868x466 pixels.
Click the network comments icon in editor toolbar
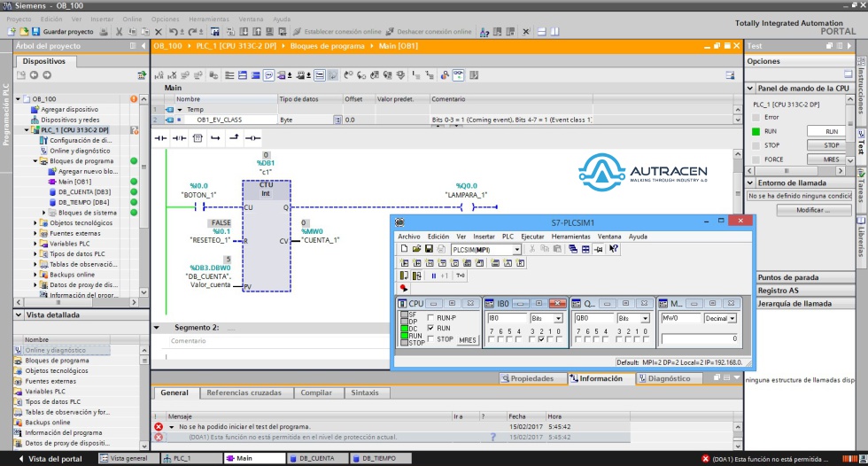click(268, 75)
